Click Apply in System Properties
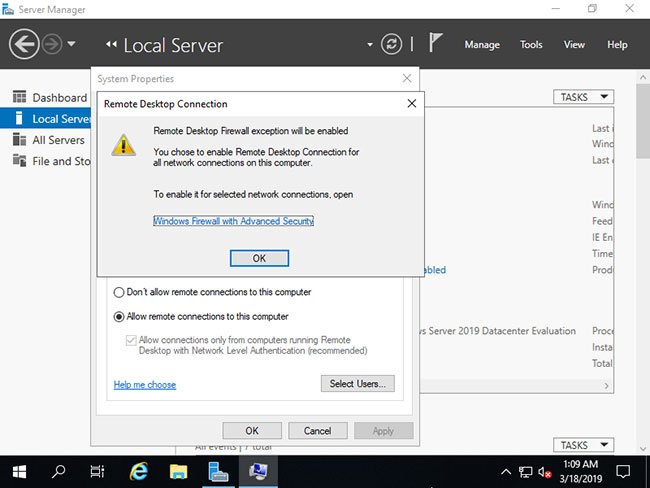The image size is (650, 488). pyautogui.click(x=383, y=431)
